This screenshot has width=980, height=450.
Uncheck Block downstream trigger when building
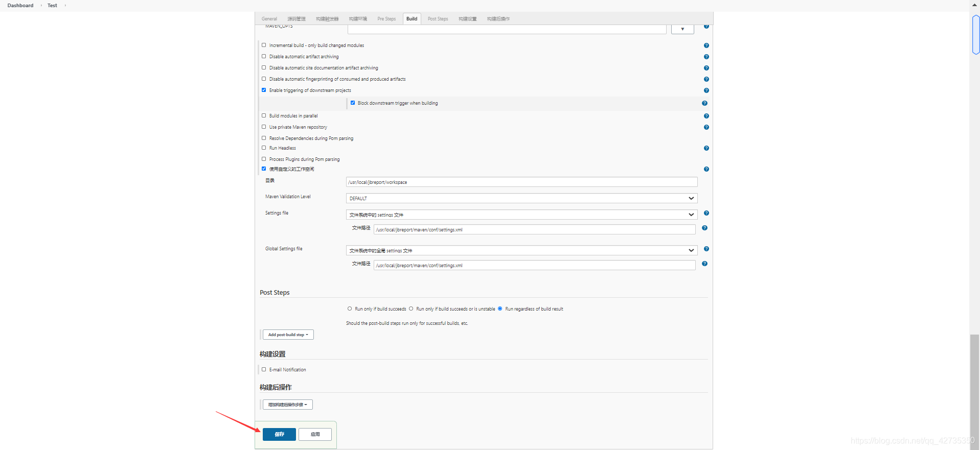click(353, 103)
